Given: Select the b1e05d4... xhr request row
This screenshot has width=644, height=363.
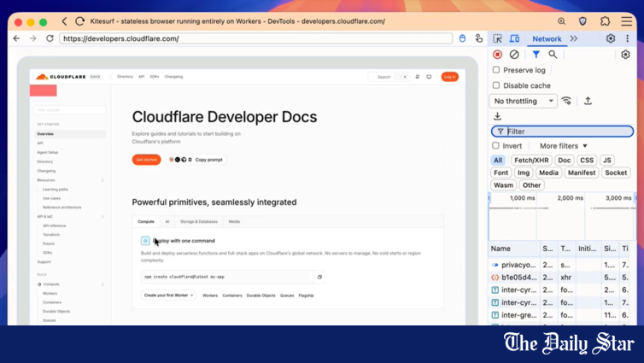Looking at the screenshot, I should pos(559,278).
